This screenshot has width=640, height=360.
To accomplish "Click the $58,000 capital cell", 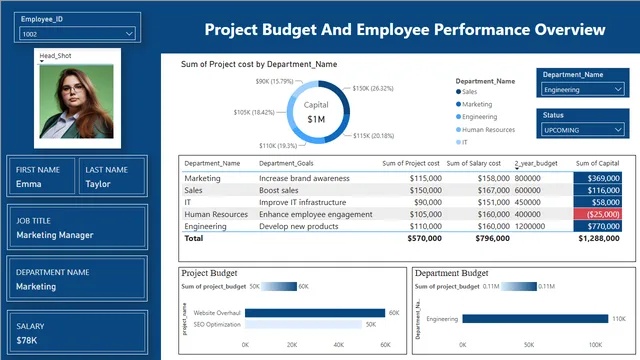I will [598, 202].
